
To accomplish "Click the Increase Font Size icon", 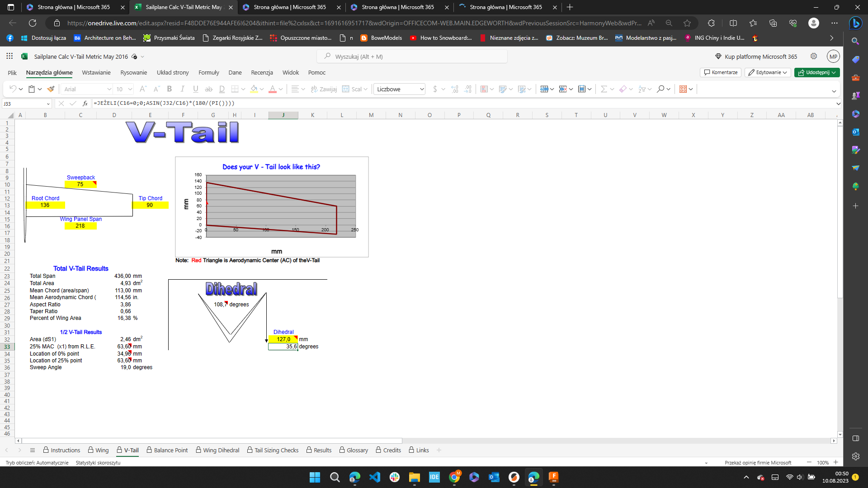I will 143,89.
